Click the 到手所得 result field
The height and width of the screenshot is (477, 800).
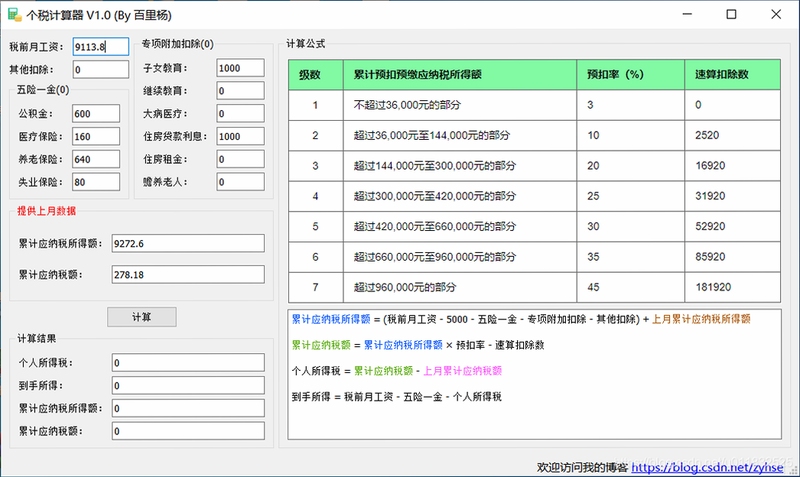188,385
